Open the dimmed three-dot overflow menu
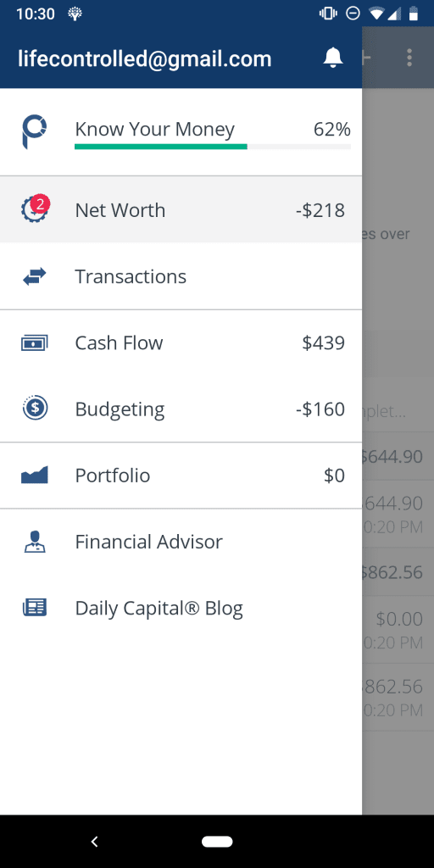434x868 pixels. click(409, 58)
